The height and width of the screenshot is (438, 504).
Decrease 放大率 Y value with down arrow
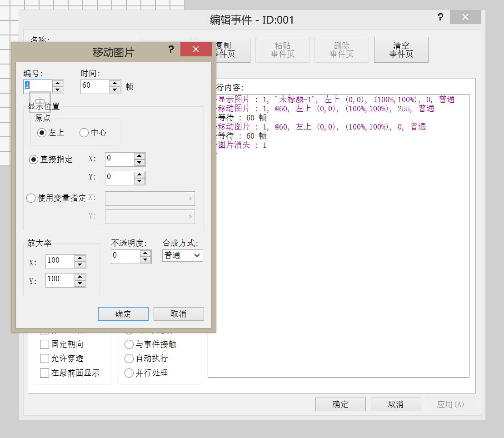pos(80,284)
